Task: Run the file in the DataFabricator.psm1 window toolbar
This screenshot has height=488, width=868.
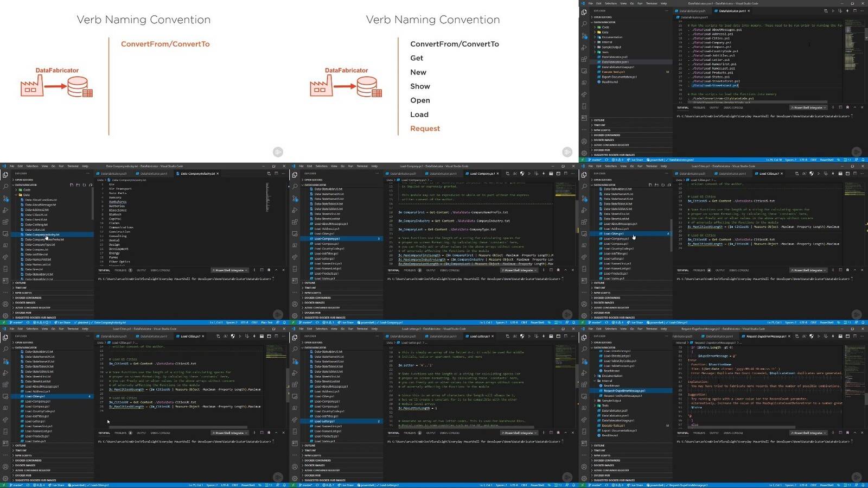Action: [x=833, y=11]
